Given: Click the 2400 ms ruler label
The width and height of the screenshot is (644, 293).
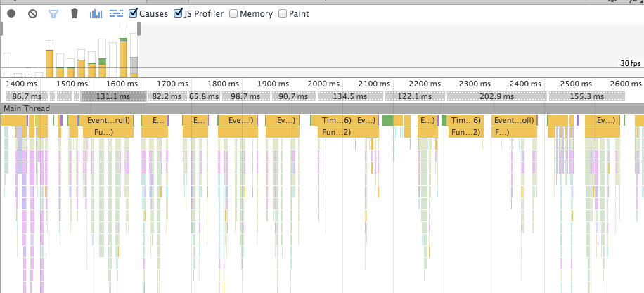Looking at the screenshot, I should pos(525,84).
